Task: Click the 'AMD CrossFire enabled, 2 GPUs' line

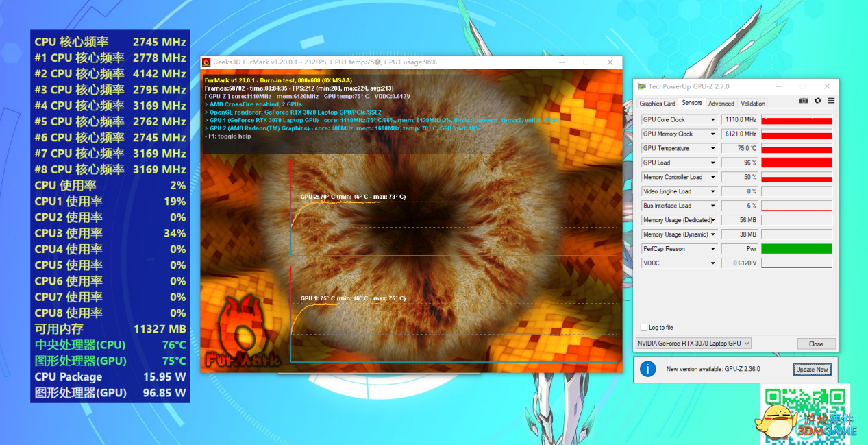Action: tap(253, 104)
